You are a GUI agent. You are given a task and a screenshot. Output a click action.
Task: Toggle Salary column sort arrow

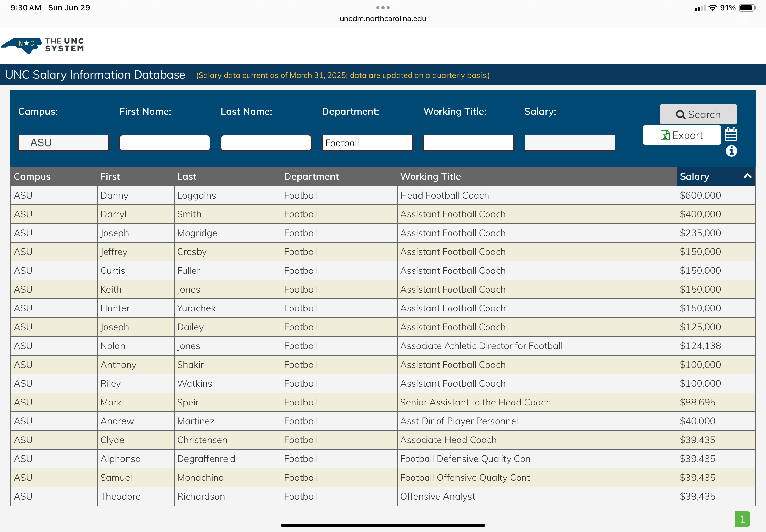[747, 176]
